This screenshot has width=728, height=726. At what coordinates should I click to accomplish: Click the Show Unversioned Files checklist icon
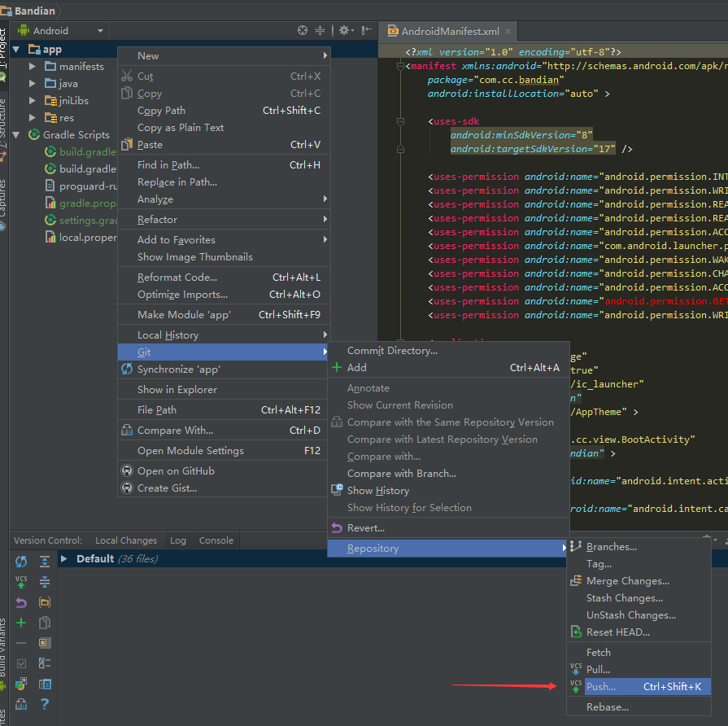click(45, 663)
